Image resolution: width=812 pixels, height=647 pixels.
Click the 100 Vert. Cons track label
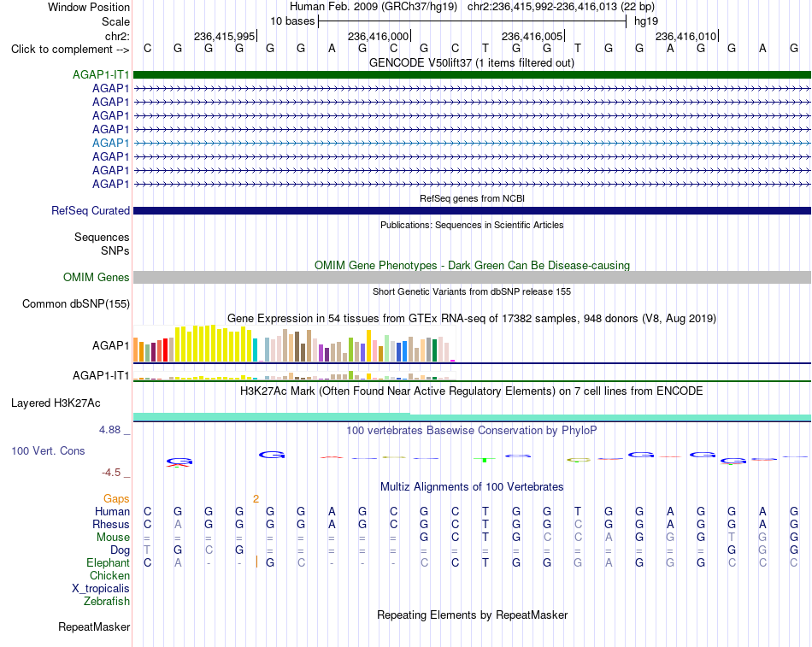pos(48,450)
